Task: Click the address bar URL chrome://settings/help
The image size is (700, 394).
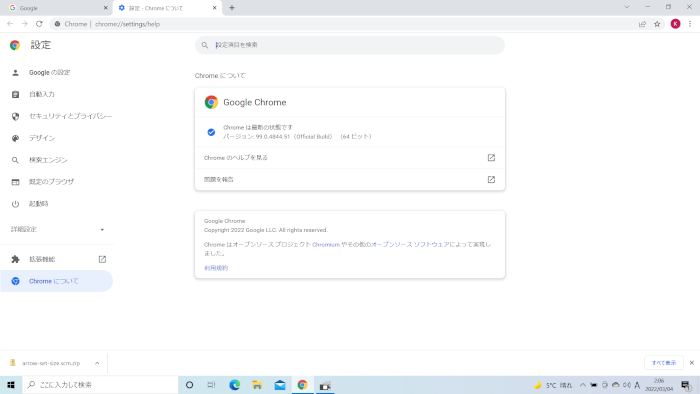Action: pos(128,24)
